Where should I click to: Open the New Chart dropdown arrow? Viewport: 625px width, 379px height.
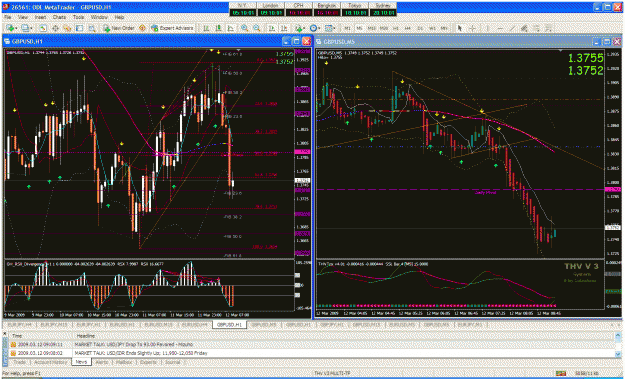16,28
